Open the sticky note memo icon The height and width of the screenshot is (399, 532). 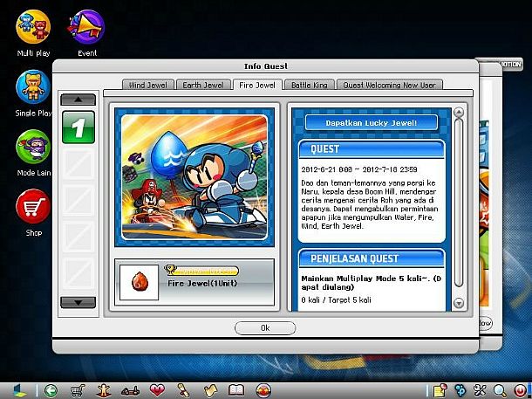click(440, 390)
